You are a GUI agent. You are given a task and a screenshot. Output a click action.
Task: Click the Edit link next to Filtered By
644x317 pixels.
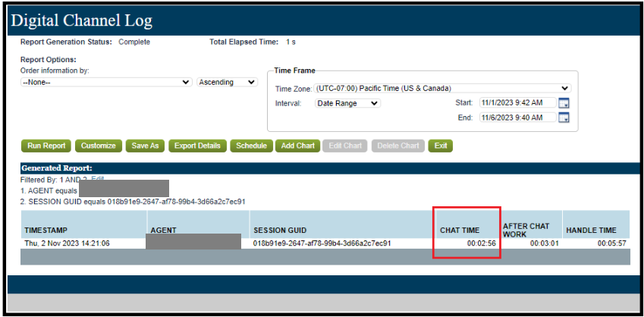pos(98,179)
